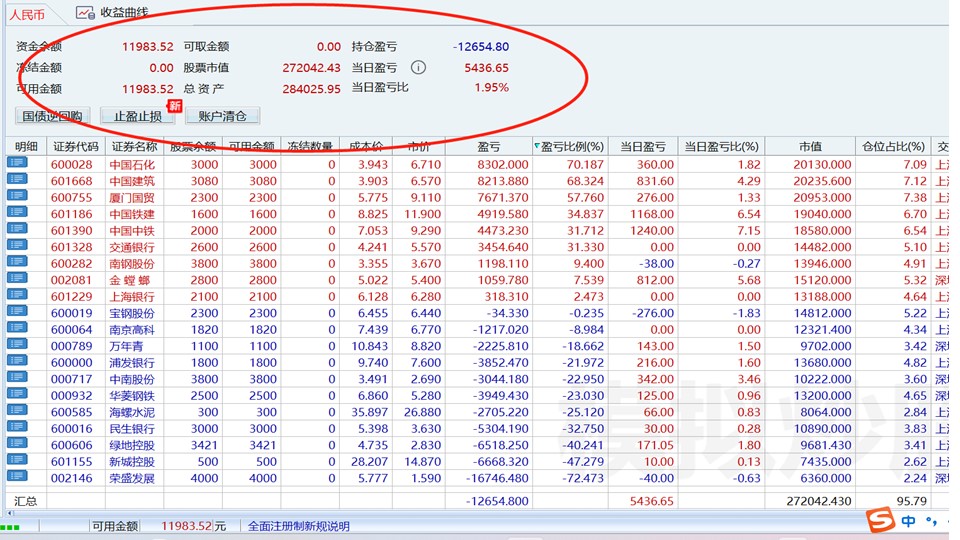The width and height of the screenshot is (960, 540).
Task: Open detail icon for 金螳螂 row
Action: [x=17, y=278]
